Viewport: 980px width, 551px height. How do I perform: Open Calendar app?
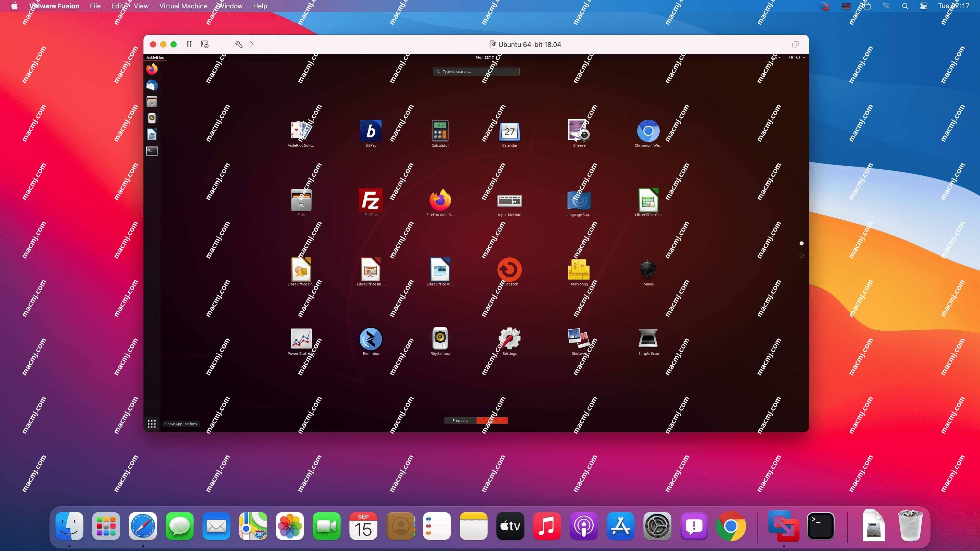[509, 131]
